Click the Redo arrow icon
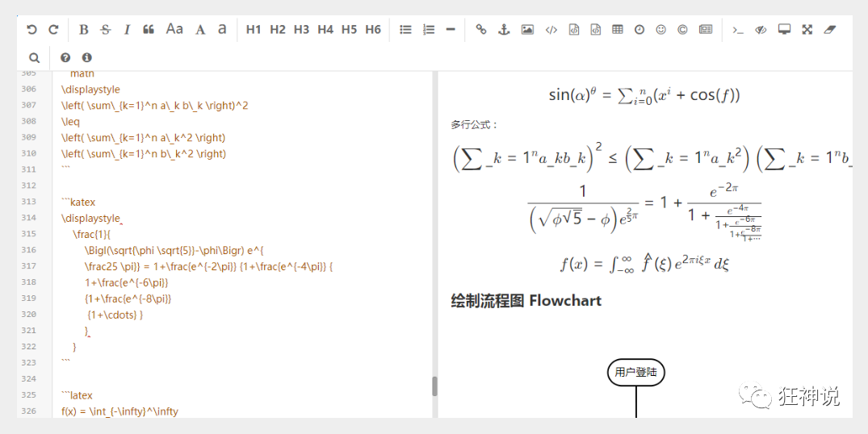This screenshot has width=868, height=434. click(53, 29)
